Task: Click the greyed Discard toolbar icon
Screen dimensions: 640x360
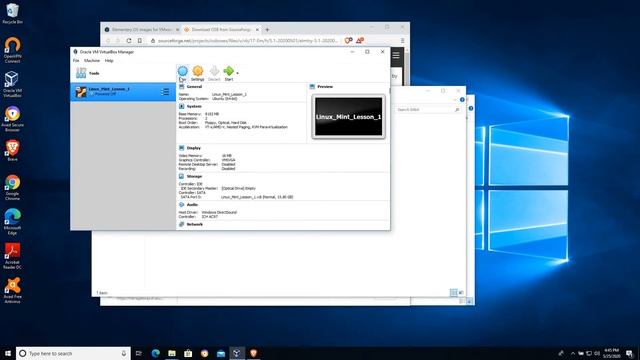Action: [x=214, y=71]
